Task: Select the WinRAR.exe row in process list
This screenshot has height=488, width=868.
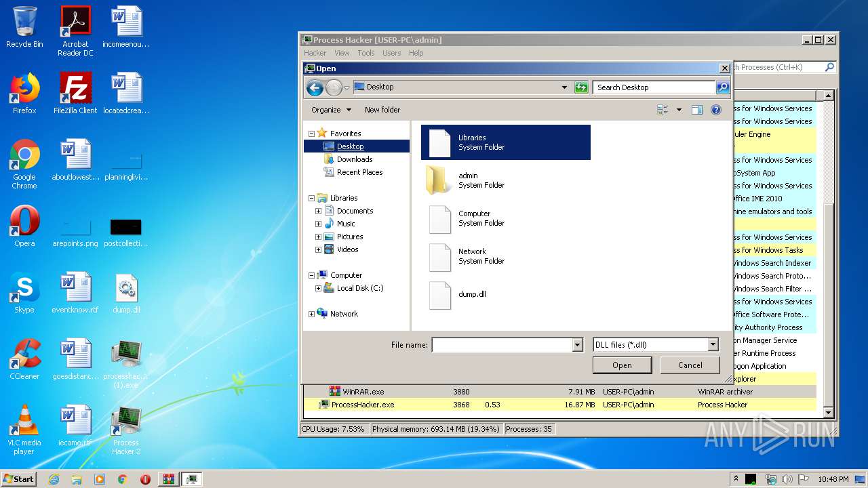Action: [559, 392]
